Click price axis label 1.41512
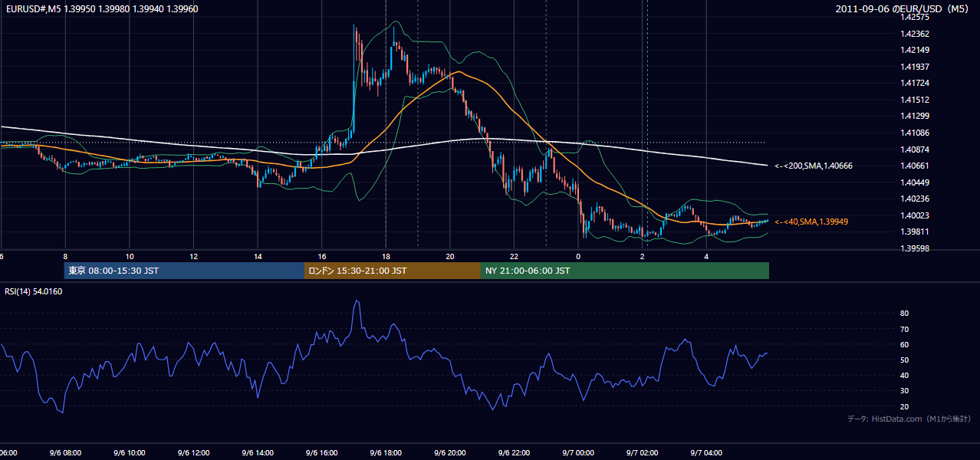The height and width of the screenshot is (460, 980). [x=914, y=100]
